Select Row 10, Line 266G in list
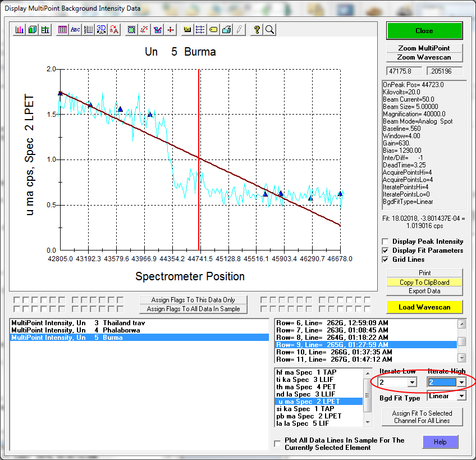This screenshot has width=476, height=460. (333, 352)
